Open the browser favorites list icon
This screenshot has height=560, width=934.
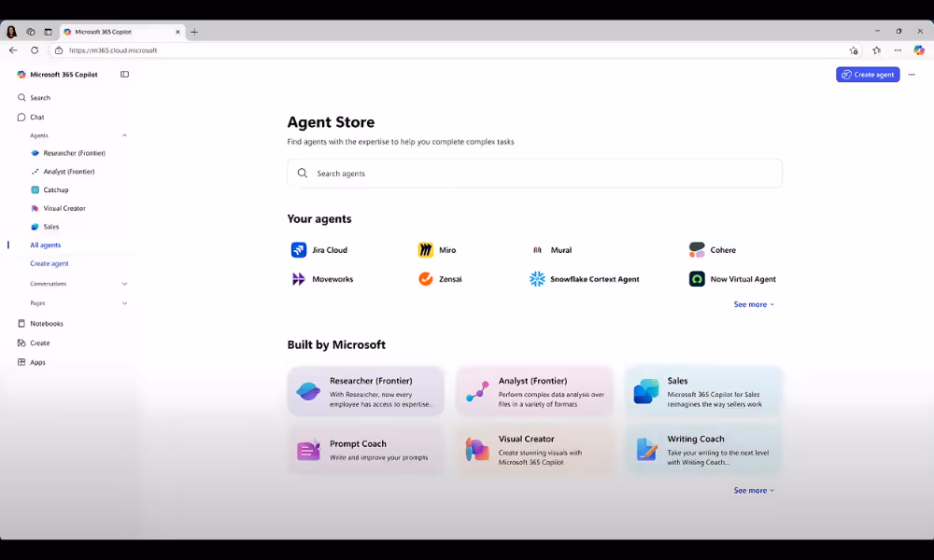(876, 50)
